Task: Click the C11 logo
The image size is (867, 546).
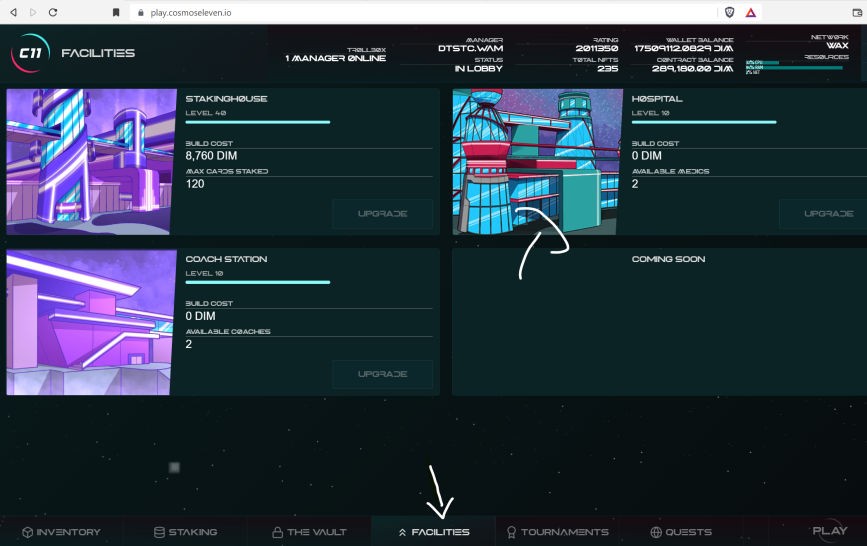Action: [30, 53]
